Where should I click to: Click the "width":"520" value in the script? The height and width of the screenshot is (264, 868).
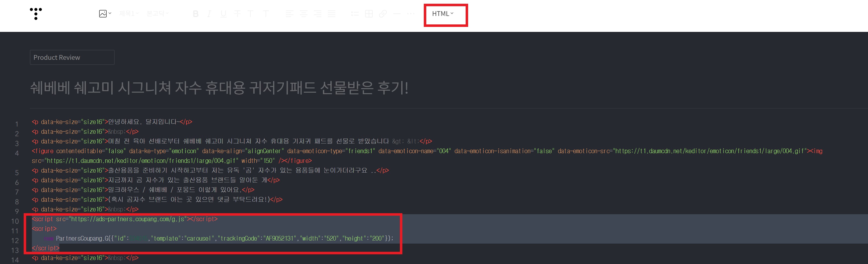319,238
